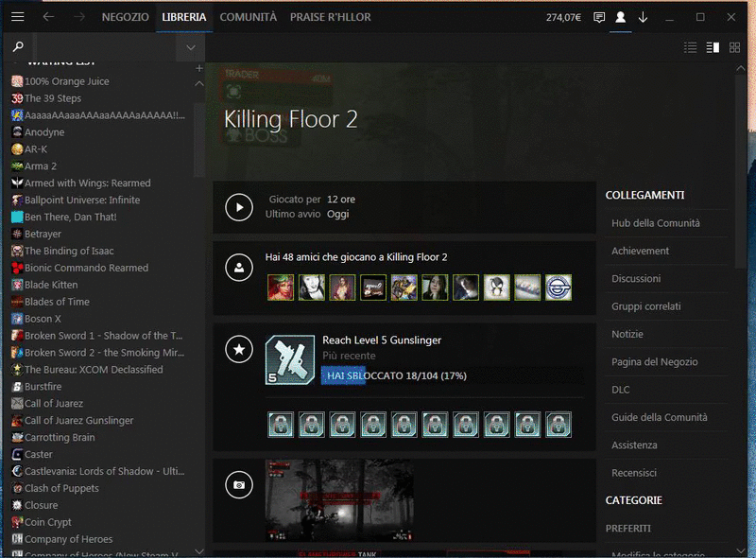The image size is (756, 558).
Task: Select 100% Orange Juice game icon
Action: click(17, 81)
